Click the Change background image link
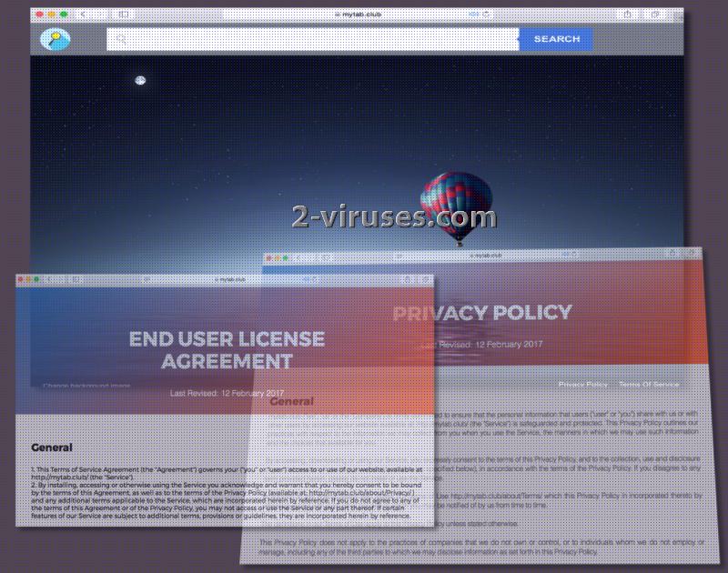The image size is (728, 573). click(x=86, y=386)
